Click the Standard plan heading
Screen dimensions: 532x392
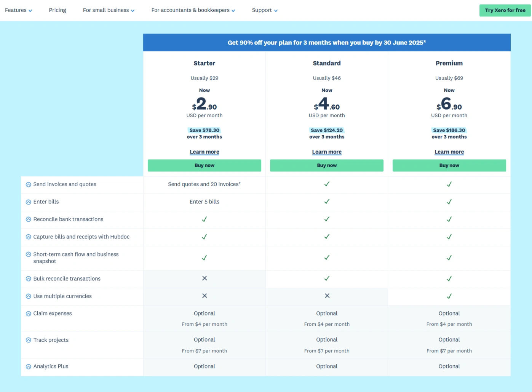tap(327, 63)
